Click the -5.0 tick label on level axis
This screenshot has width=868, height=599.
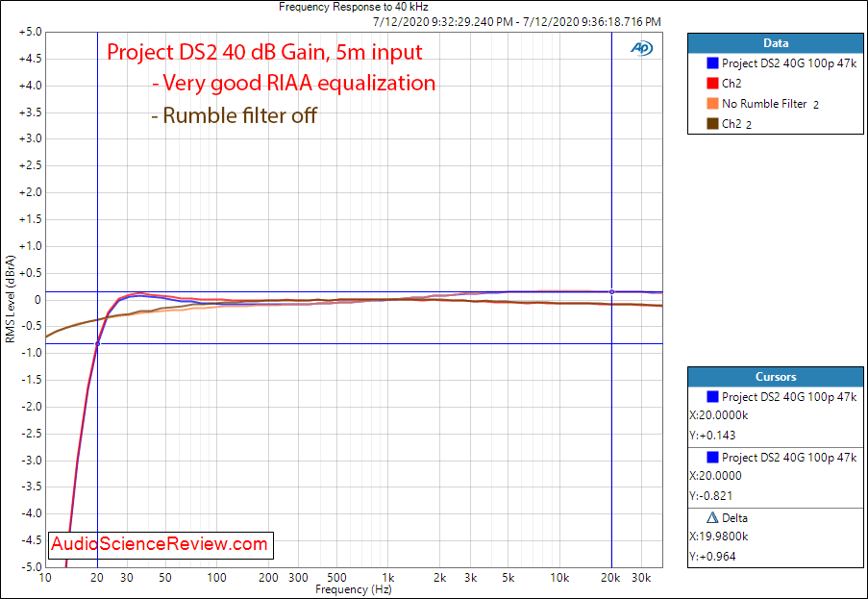30,567
